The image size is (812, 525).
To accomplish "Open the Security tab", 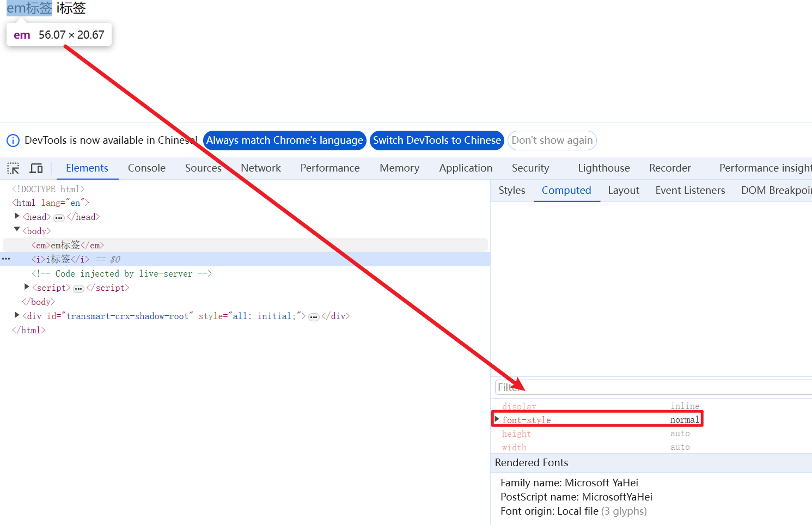I will pyautogui.click(x=530, y=168).
